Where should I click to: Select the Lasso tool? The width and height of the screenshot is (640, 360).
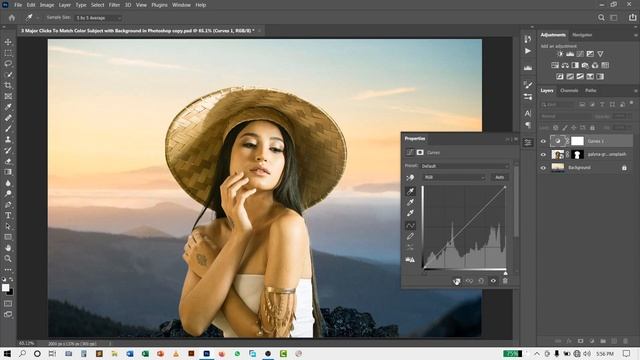[x=8, y=64]
